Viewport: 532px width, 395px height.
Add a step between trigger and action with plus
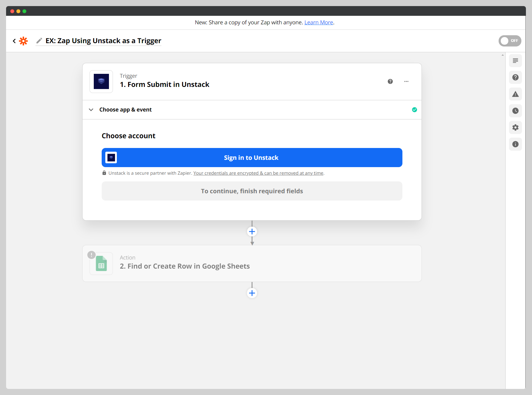coord(252,231)
